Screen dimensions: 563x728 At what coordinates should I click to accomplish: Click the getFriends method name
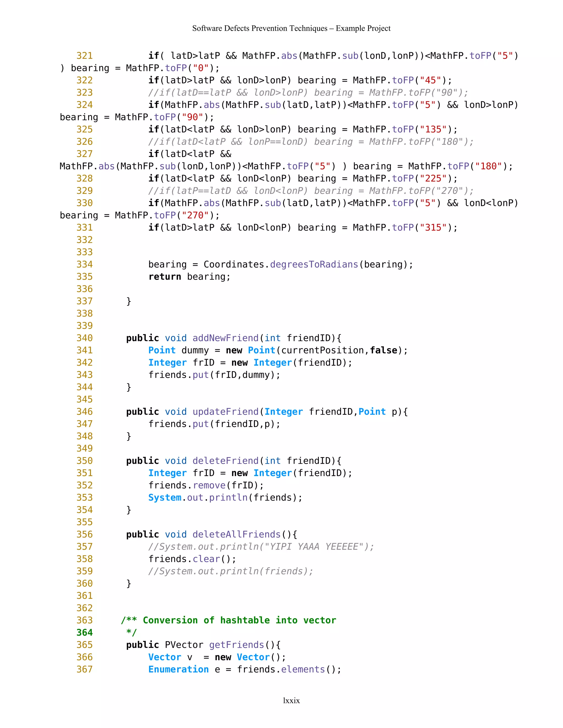[236, 645]
